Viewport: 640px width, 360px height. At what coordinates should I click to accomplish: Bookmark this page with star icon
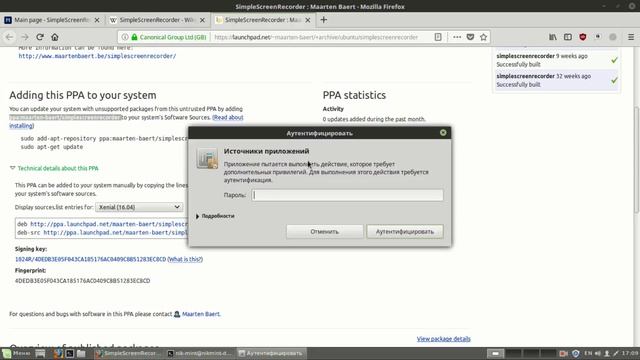coord(484,37)
